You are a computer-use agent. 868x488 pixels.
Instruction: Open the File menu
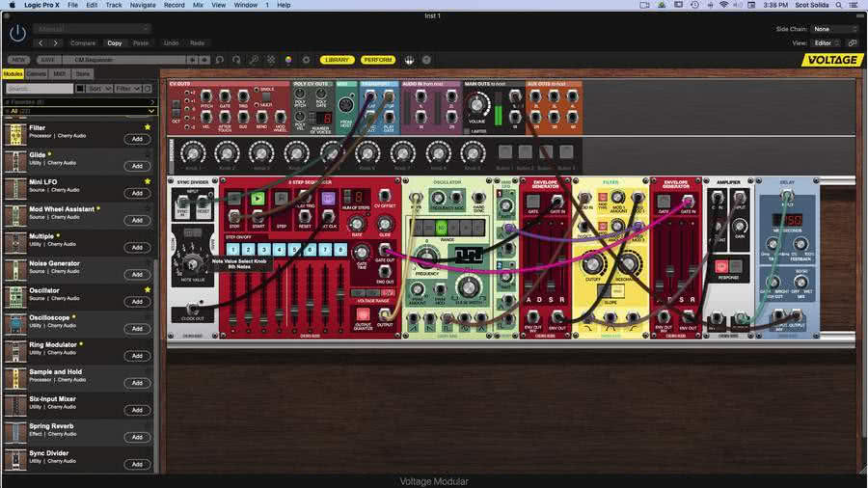coord(72,5)
